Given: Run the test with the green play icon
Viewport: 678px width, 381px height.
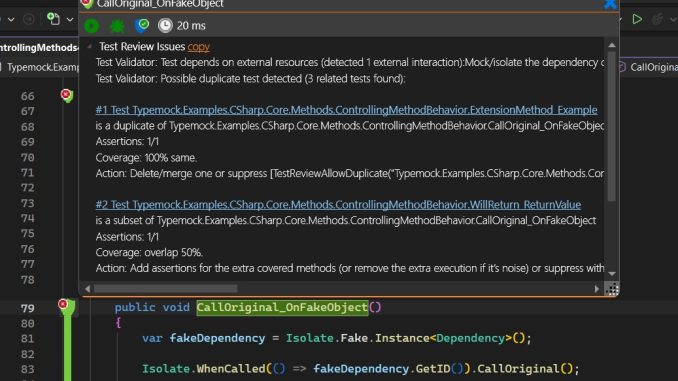Looking at the screenshot, I should point(91,26).
